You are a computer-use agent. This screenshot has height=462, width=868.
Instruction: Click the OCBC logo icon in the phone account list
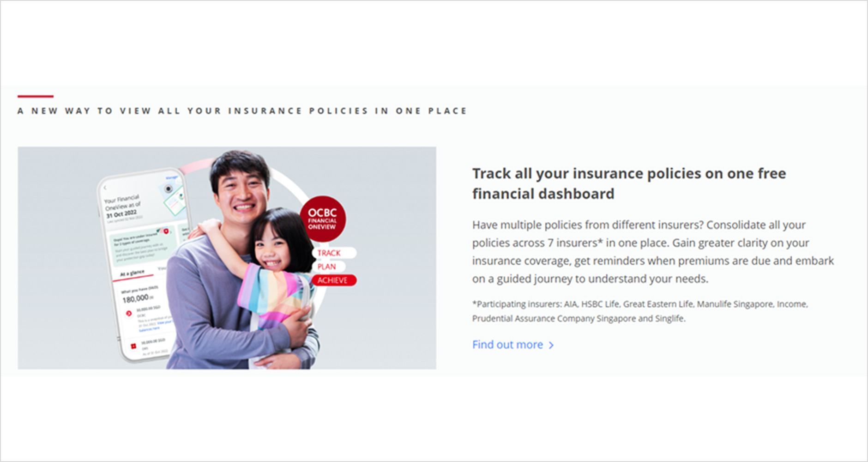tap(128, 313)
